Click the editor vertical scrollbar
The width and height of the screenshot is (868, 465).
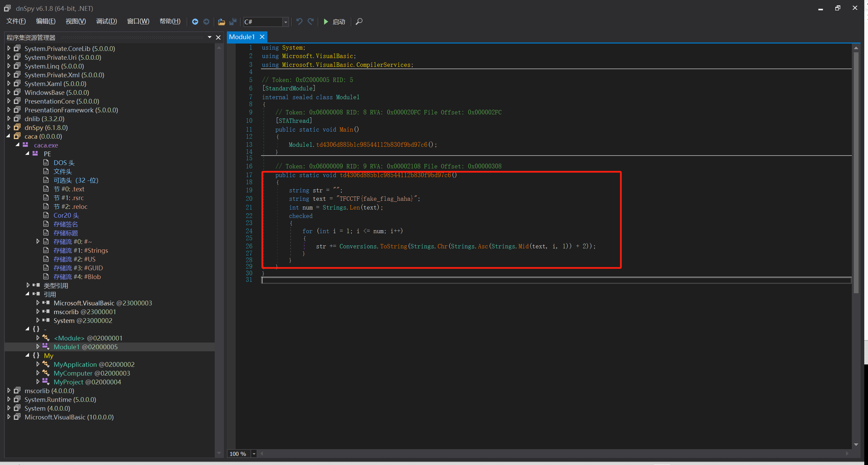pos(856,169)
